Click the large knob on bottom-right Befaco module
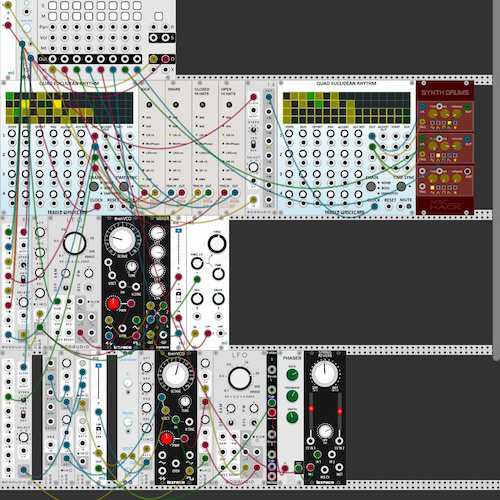500x500 pixels. coord(324,373)
